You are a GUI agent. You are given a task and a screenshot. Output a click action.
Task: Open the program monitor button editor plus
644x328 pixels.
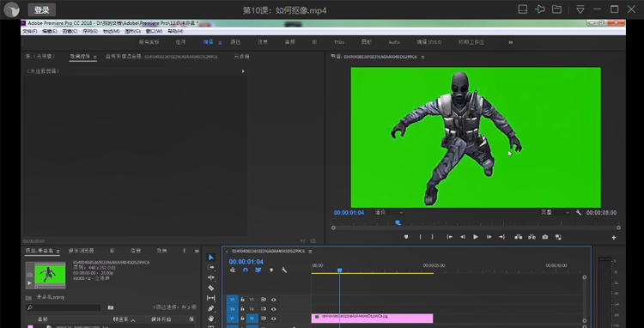[614, 237]
